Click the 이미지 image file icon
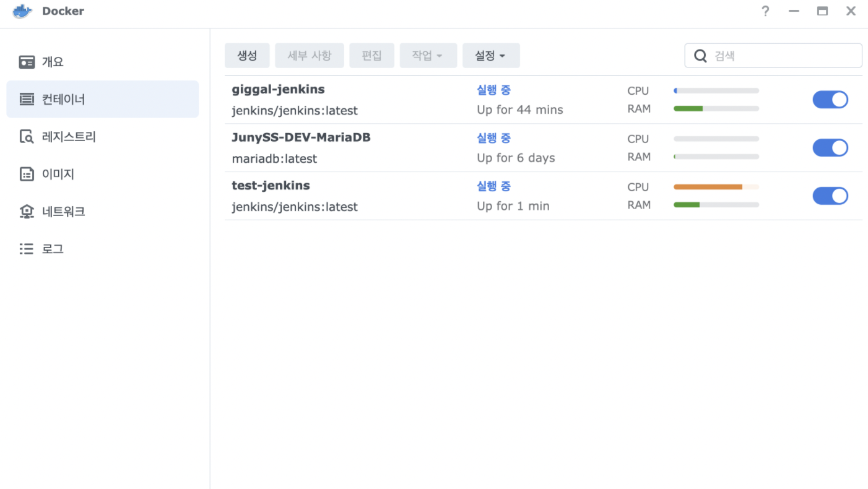 coord(27,175)
